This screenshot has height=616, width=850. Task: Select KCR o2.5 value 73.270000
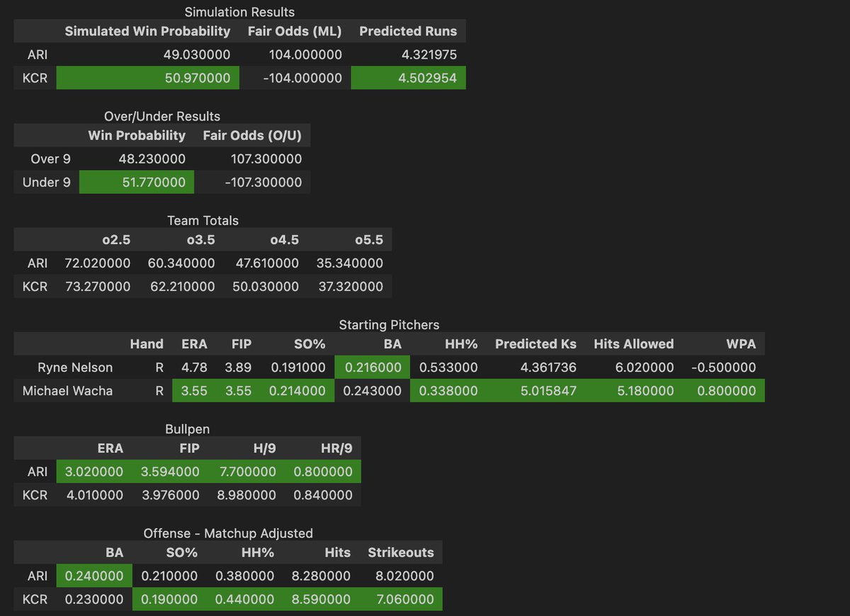[x=98, y=286]
